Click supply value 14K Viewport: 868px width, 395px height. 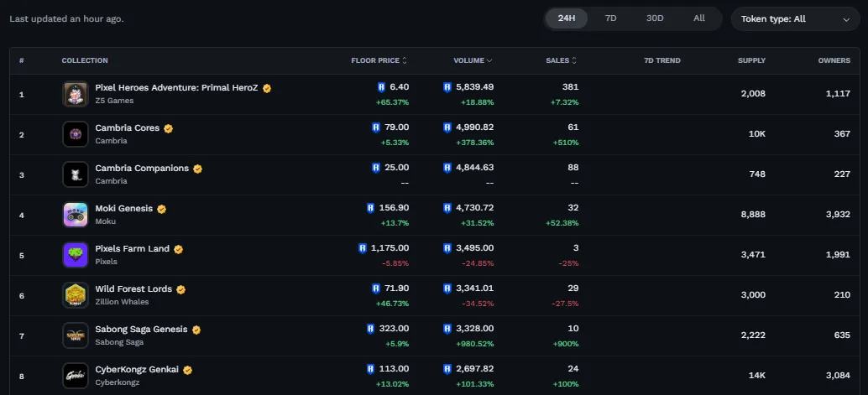point(757,376)
